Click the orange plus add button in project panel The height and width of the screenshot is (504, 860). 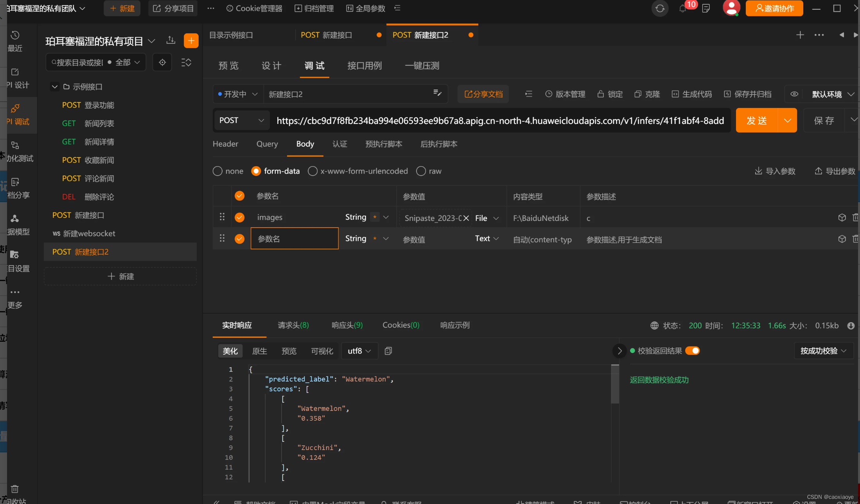[191, 41]
